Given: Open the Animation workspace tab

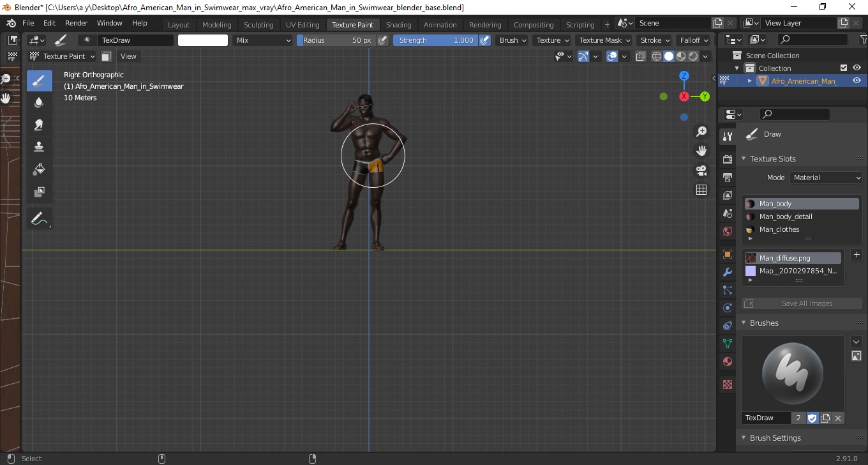Looking at the screenshot, I should (x=440, y=25).
